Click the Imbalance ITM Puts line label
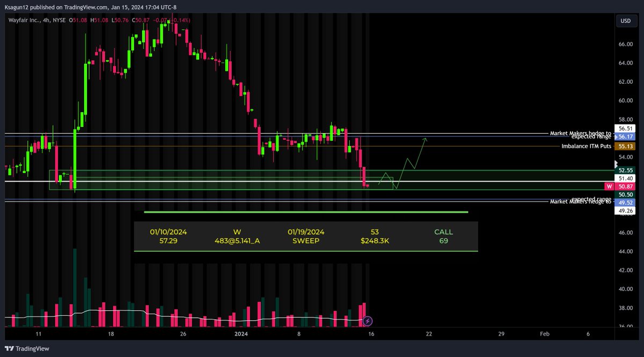Viewport: 644px width, 357px height. (x=587, y=146)
